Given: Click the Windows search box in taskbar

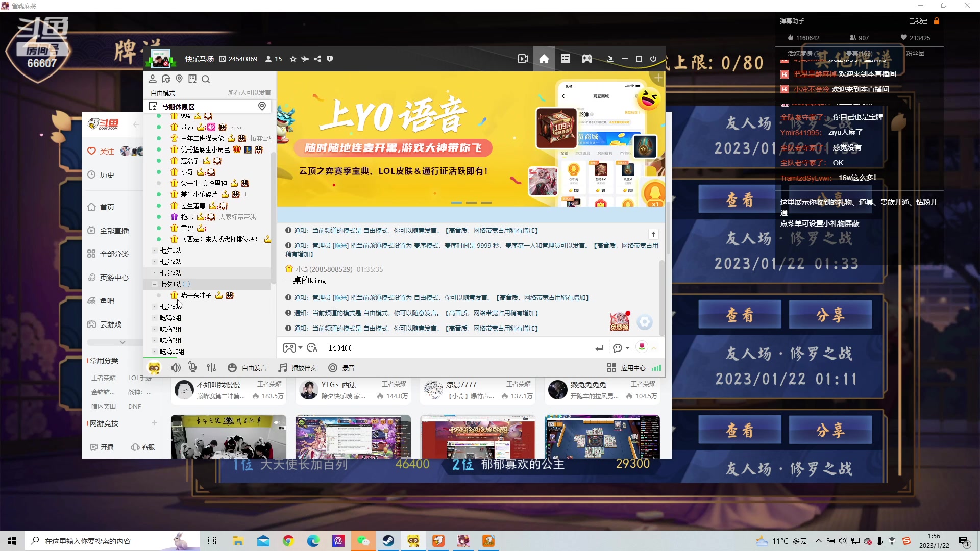Looking at the screenshot, I should [112, 541].
